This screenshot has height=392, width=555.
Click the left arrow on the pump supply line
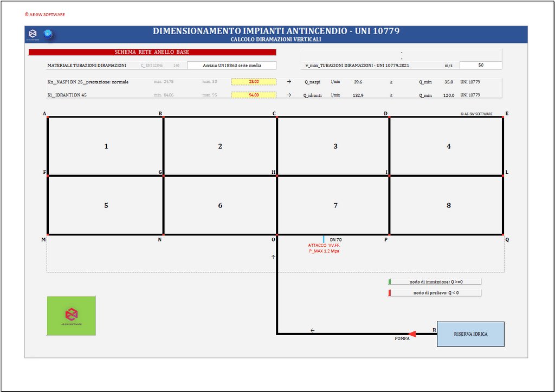point(312,330)
